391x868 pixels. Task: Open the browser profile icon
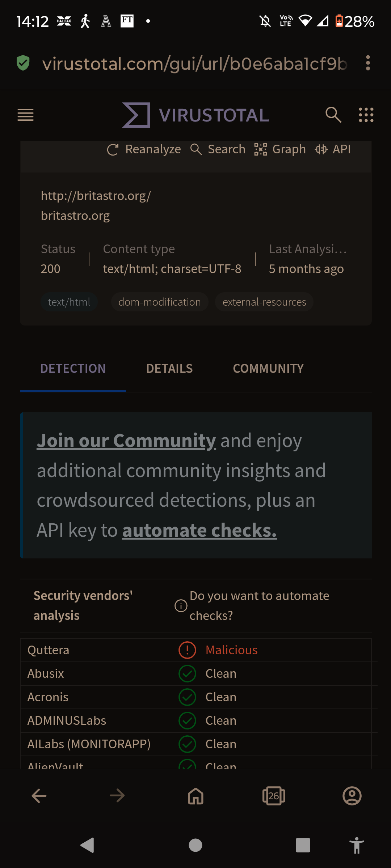tap(352, 796)
